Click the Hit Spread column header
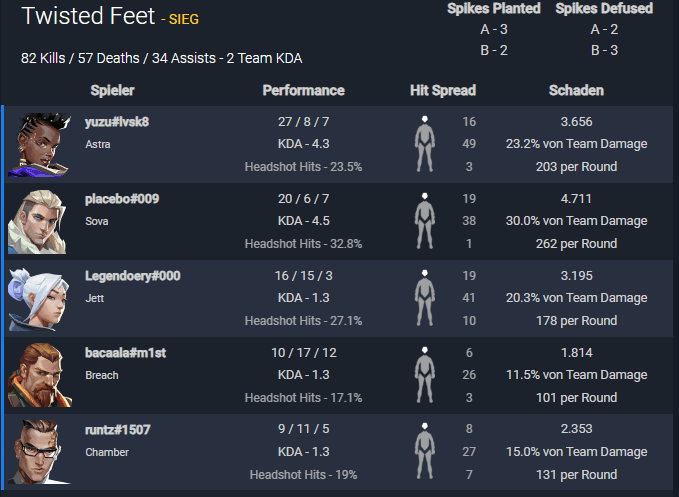Image resolution: width=679 pixels, height=497 pixels. (443, 90)
